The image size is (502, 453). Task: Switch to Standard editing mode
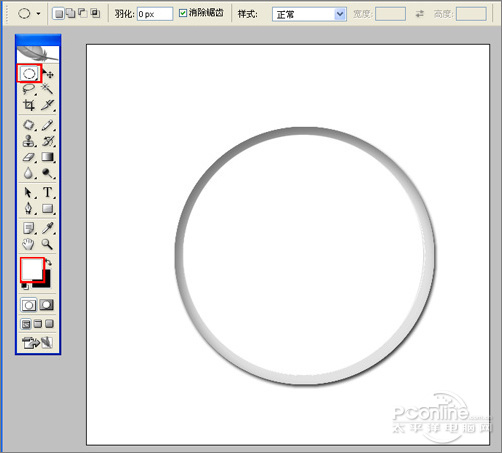coord(29,305)
